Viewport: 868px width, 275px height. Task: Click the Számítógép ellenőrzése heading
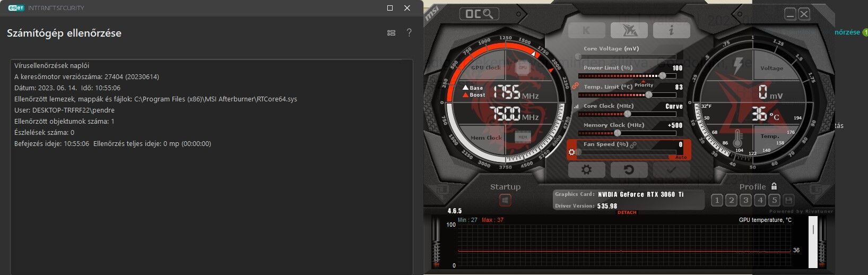(64, 33)
